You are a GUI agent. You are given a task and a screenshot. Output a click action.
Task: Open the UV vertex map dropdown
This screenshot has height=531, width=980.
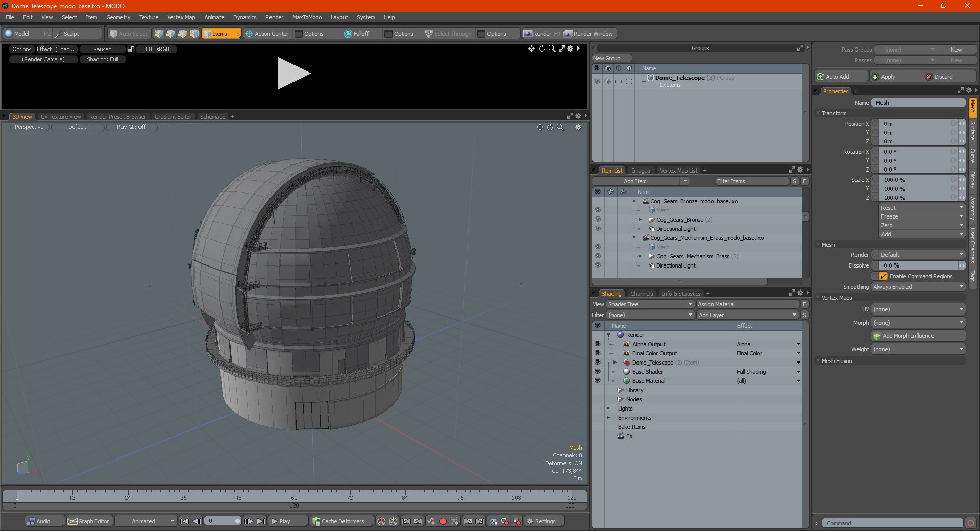pos(918,309)
